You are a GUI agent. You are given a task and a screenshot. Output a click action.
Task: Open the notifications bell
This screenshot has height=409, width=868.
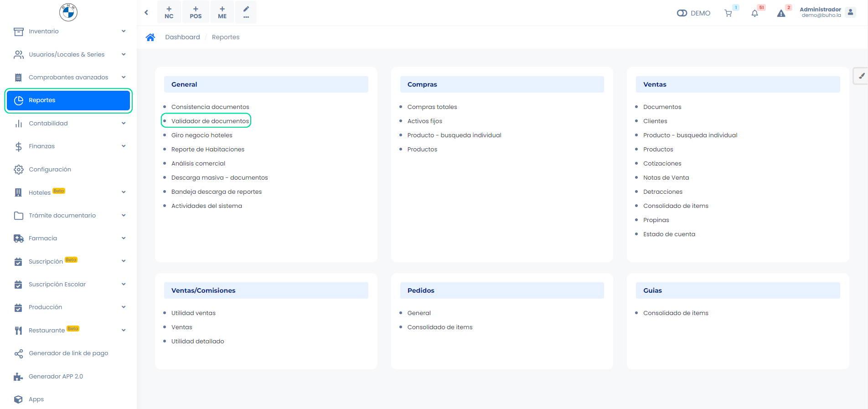pyautogui.click(x=754, y=13)
